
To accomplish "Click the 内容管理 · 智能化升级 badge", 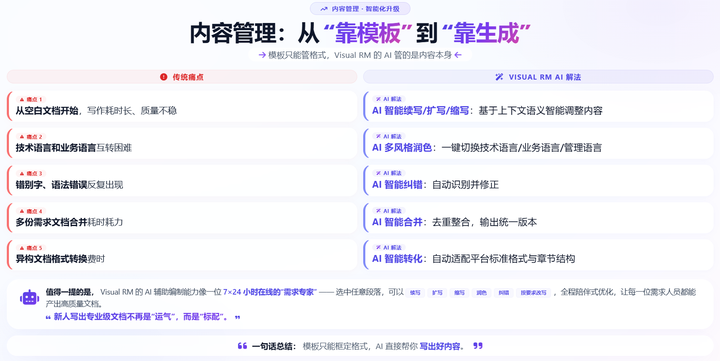I will pos(360,9).
